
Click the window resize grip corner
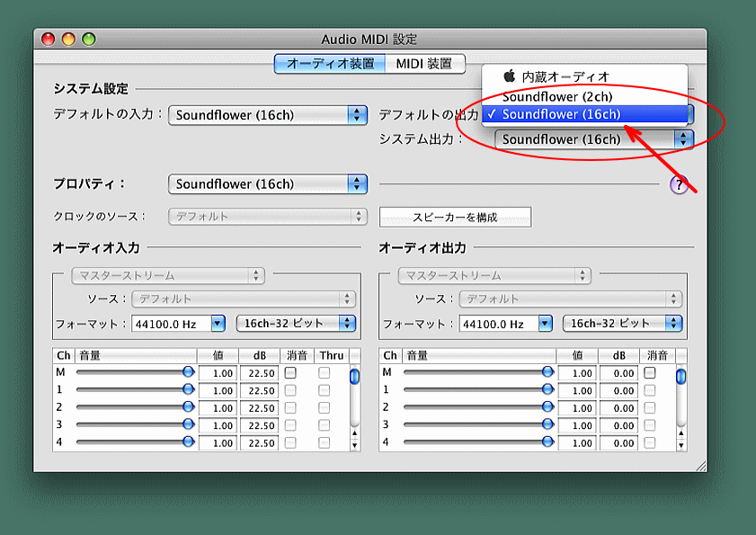coord(700,465)
